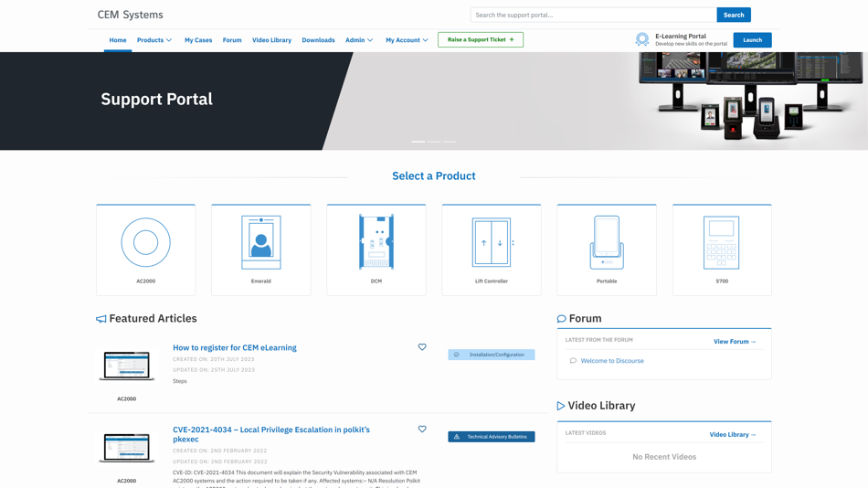Open the Lift Controller product icon

(492, 242)
